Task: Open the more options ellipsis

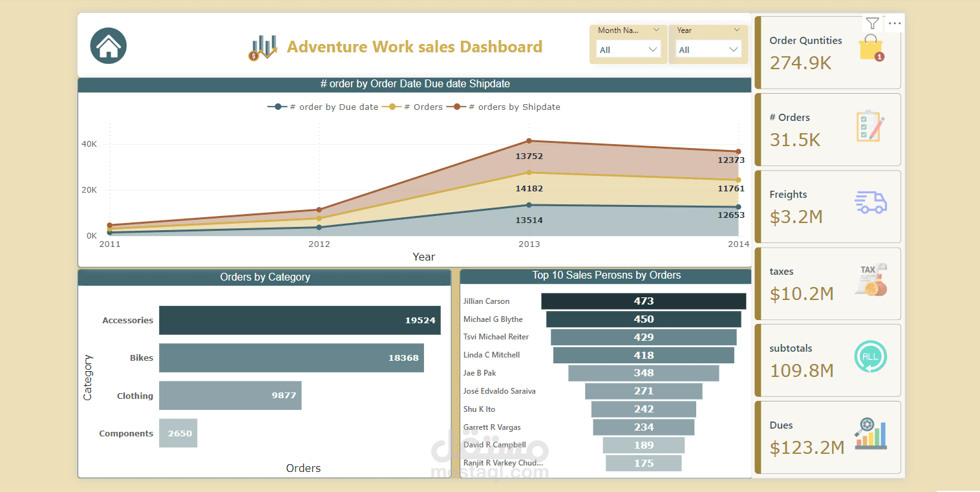Action: (x=895, y=23)
